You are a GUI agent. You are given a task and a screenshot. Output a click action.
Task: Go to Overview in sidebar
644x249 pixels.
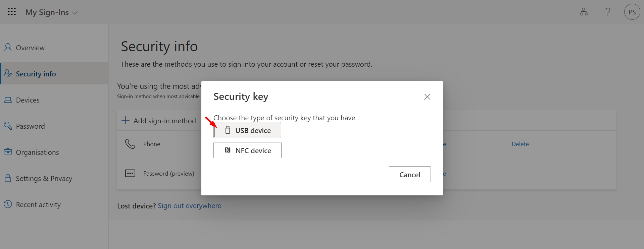(x=30, y=48)
